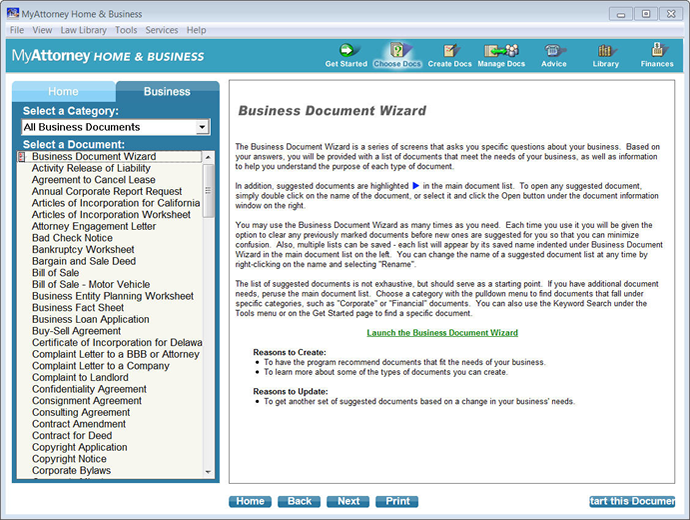
Task: Switch to the Business tab
Action: tap(167, 91)
